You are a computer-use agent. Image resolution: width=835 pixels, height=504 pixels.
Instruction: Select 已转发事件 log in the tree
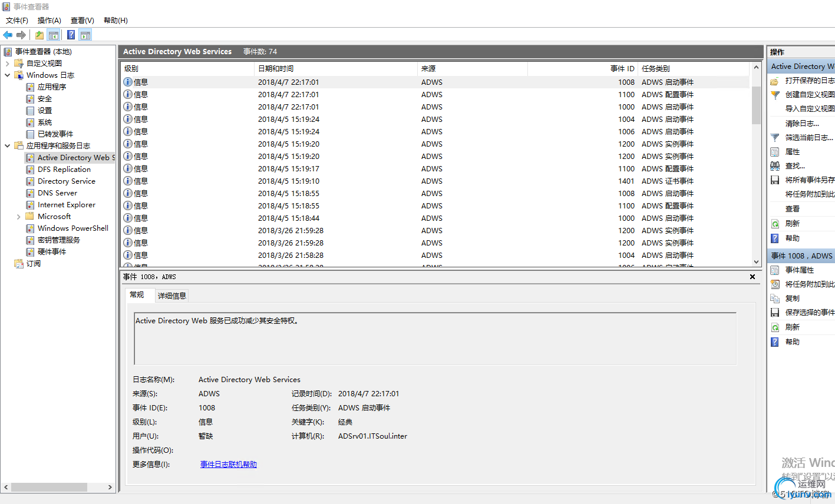click(x=55, y=134)
